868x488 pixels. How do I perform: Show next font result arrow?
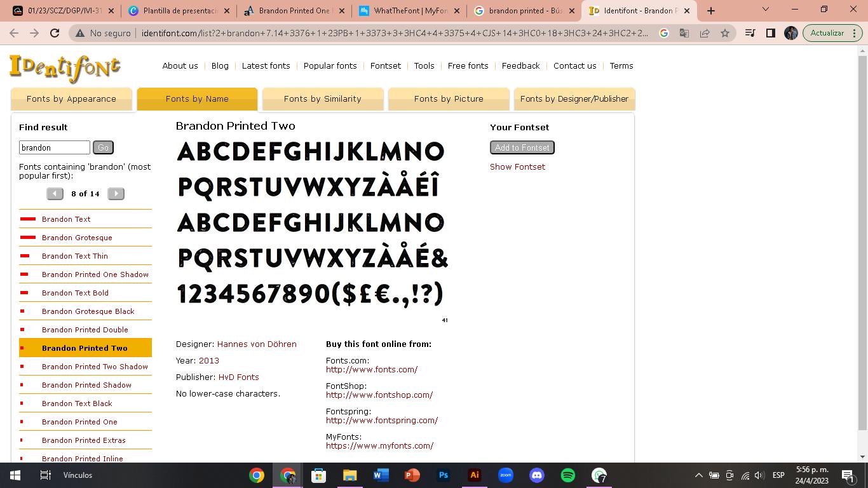[116, 194]
